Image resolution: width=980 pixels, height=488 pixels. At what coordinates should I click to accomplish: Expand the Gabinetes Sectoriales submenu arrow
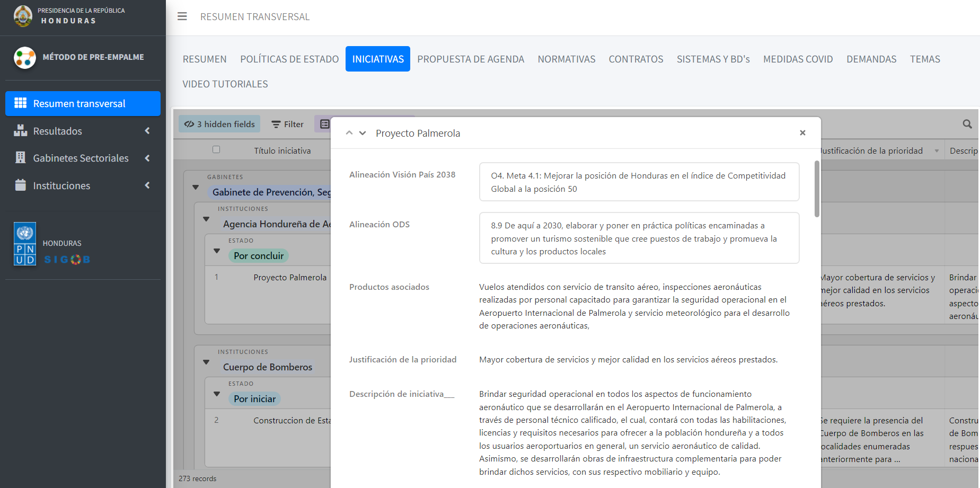pyautogui.click(x=147, y=158)
